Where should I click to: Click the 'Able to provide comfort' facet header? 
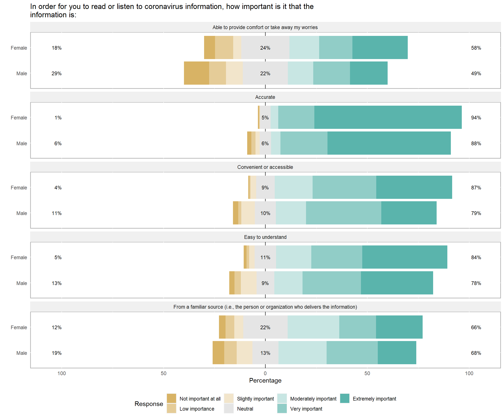point(265,27)
